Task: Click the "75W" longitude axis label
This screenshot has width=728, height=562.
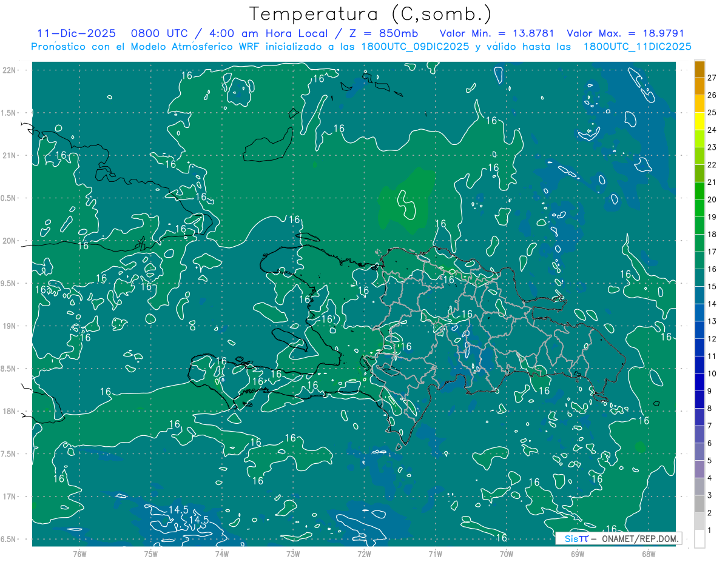Action: (x=151, y=554)
